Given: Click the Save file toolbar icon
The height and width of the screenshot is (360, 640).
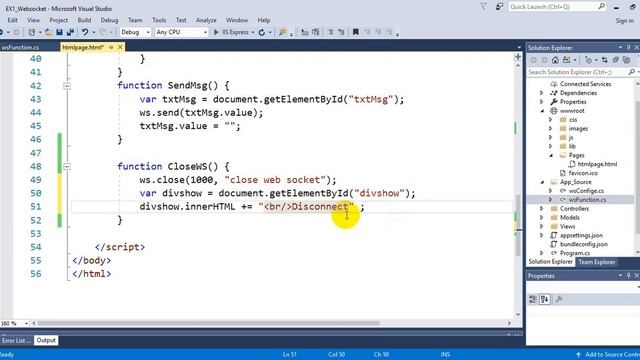Looking at the screenshot, I should (x=59, y=32).
